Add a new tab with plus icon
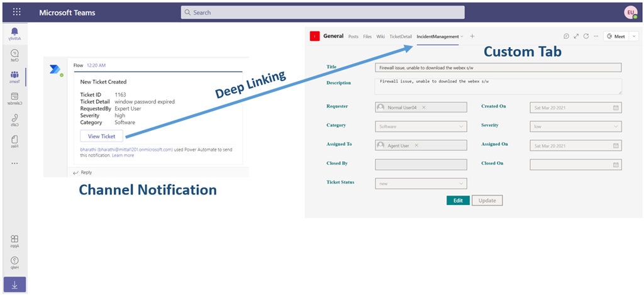This screenshot has width=644, height=295. (x=472, y=36)
